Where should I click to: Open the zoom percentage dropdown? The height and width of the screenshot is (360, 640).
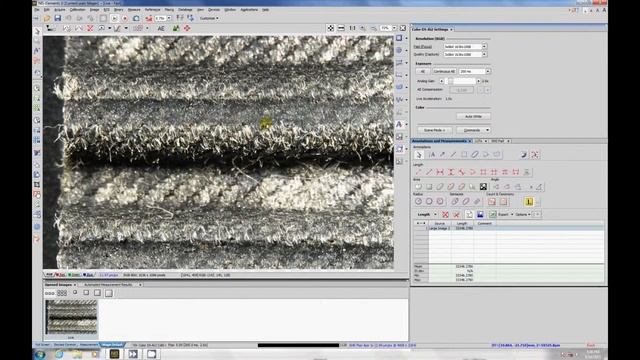click(x=394, y=28)
